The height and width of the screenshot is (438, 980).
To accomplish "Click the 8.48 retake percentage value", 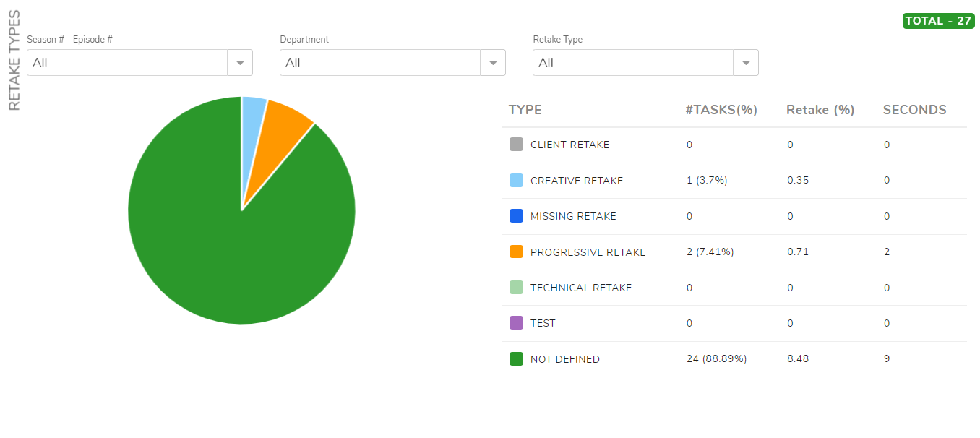I will (798, 359).
